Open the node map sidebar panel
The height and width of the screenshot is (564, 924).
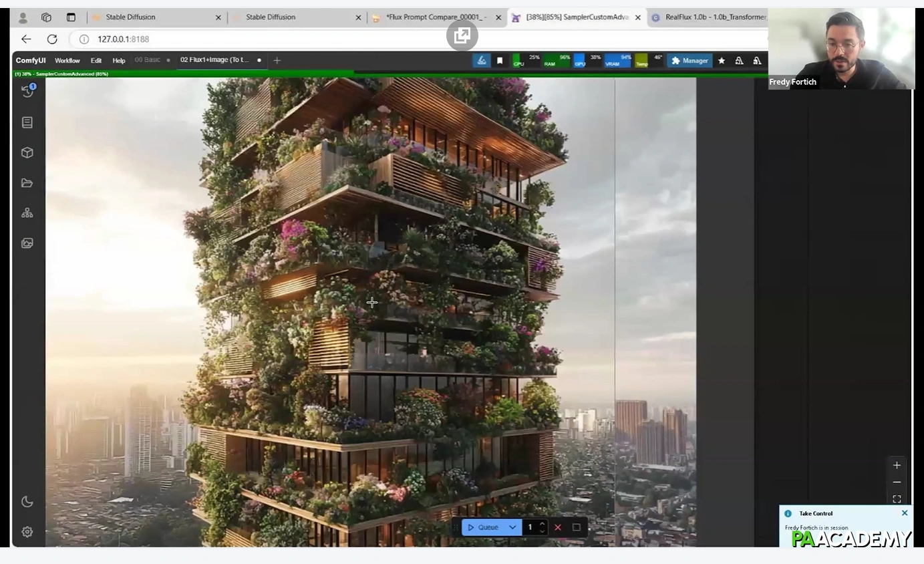(x=27, y=213)
